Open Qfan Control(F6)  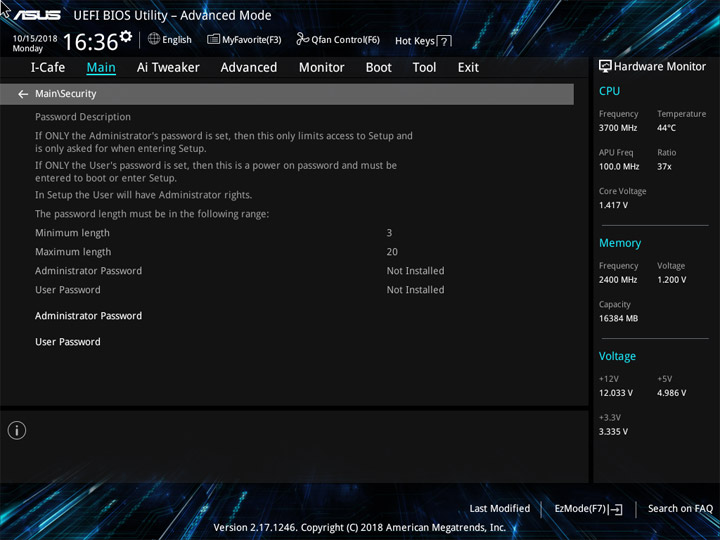pos(345,40)
